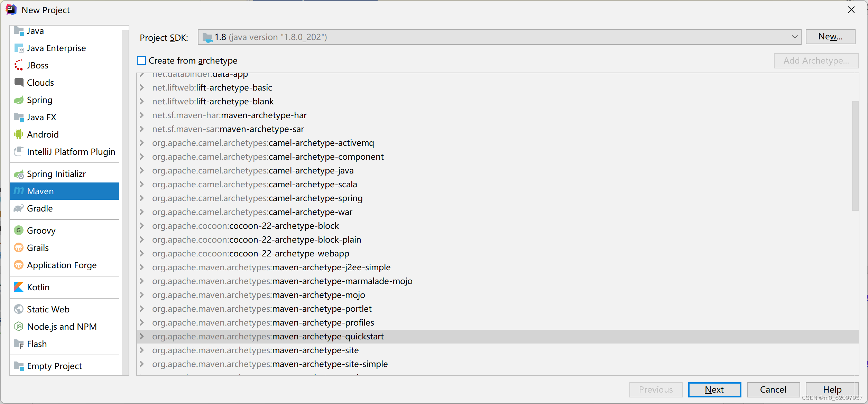Click the Groovy G icon

coord(19,231)
